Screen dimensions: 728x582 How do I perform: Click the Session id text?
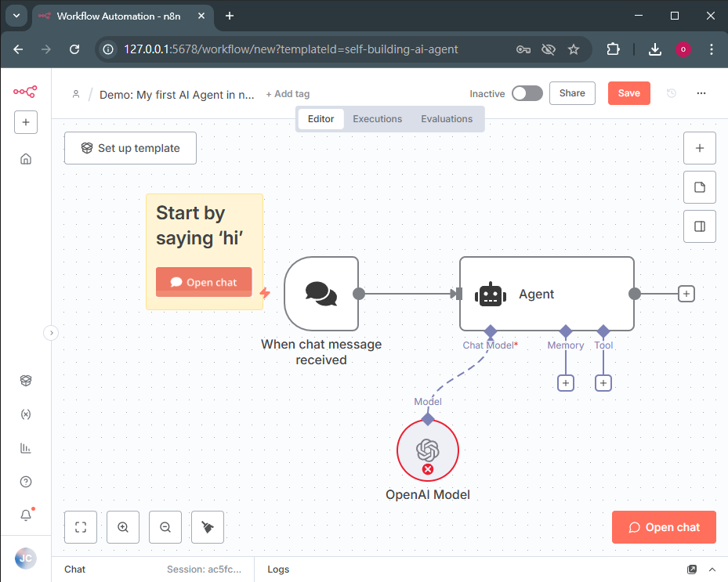pyautogui.click(x=205, y=569)
